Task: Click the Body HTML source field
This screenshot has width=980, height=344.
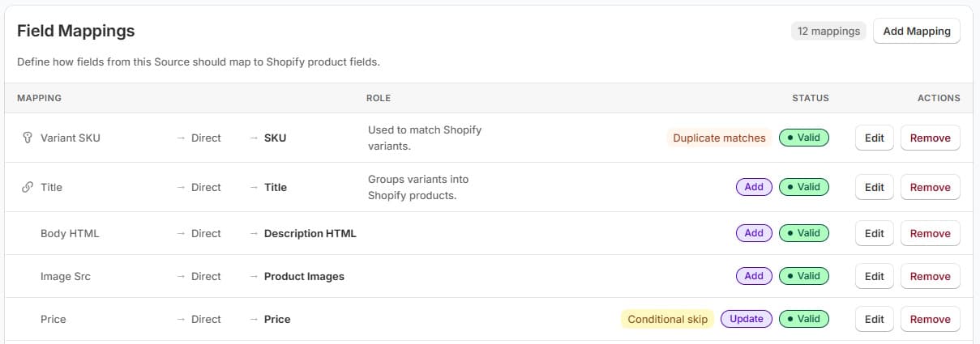Action: pyautogui.click(x=70, y=233)
